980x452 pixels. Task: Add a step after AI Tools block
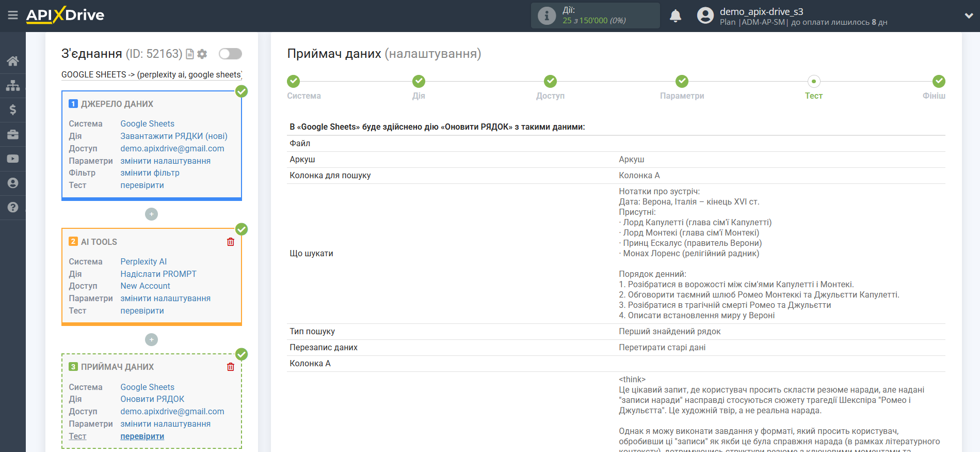[x=151, y=339]
